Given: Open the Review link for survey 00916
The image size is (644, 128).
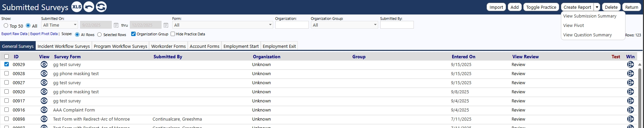Looking at the screenshot, I should 518,110.
